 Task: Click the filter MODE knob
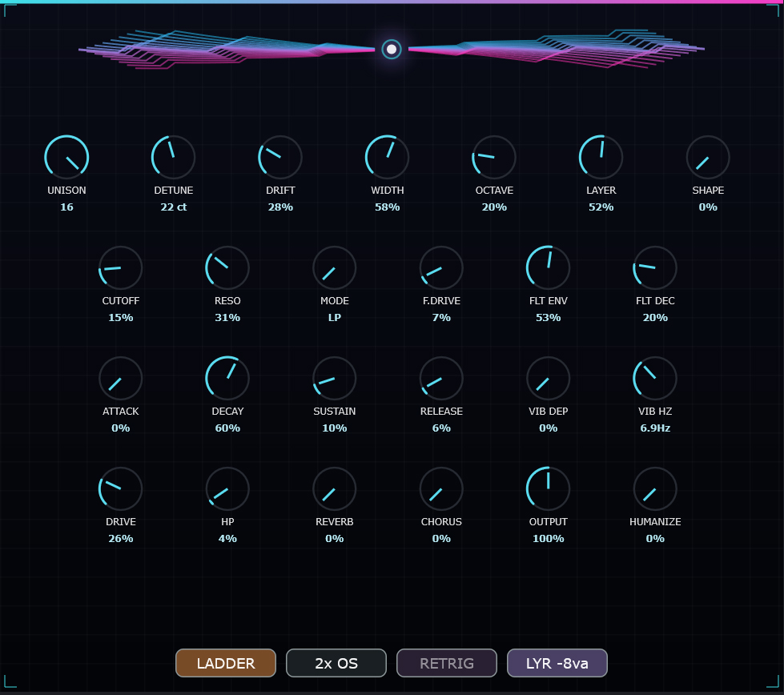click(x=335, y=268)
